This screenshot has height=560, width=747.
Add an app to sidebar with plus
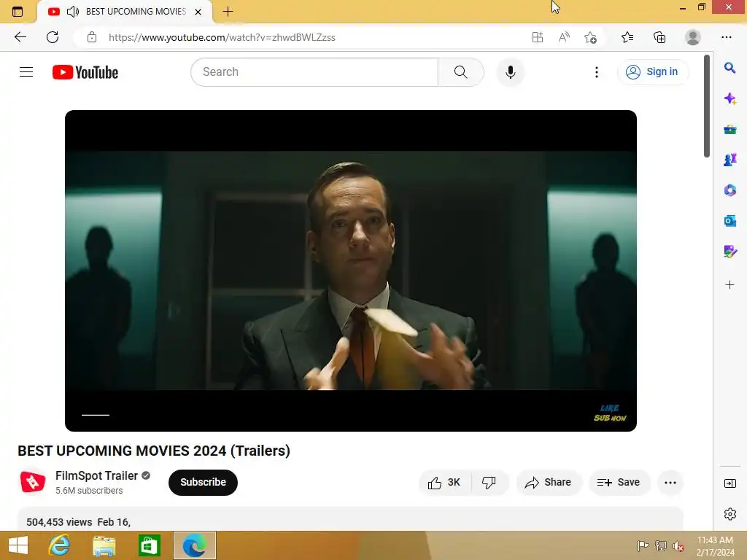click(729, 285)
